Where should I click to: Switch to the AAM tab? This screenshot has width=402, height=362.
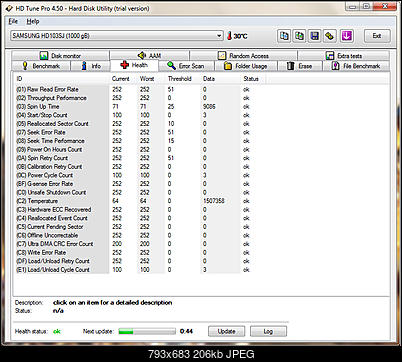(149, 56)
